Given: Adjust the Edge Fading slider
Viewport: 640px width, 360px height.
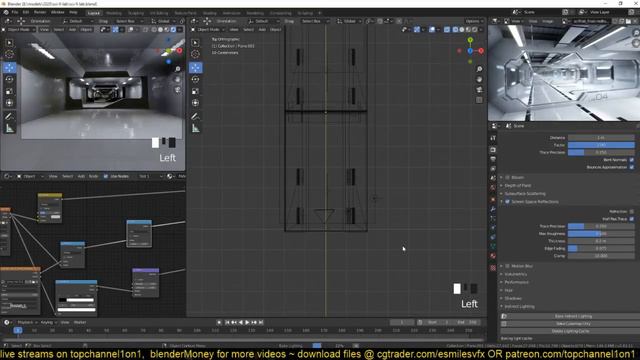Looking at the screenshot, I should [x=601, y=249].
